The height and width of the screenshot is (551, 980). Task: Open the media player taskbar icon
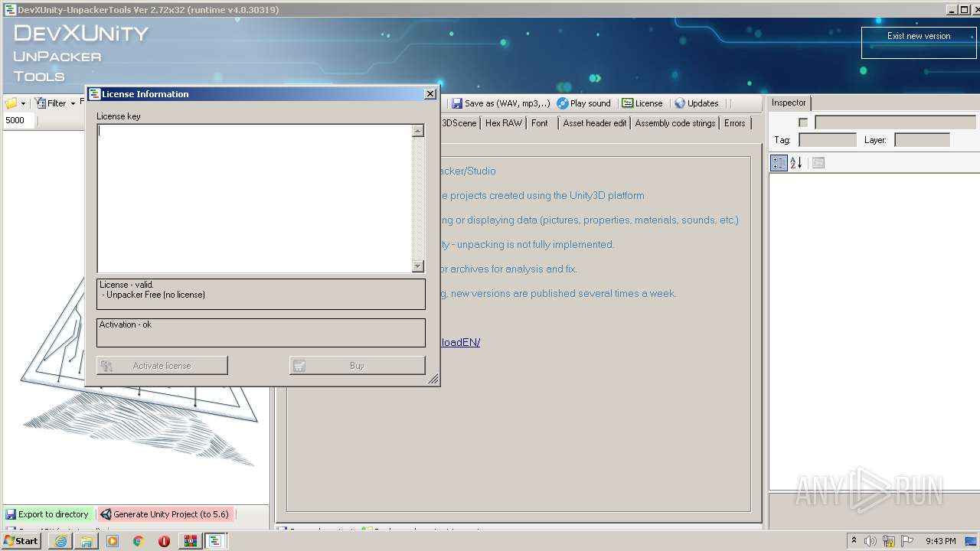coord(113,541)
